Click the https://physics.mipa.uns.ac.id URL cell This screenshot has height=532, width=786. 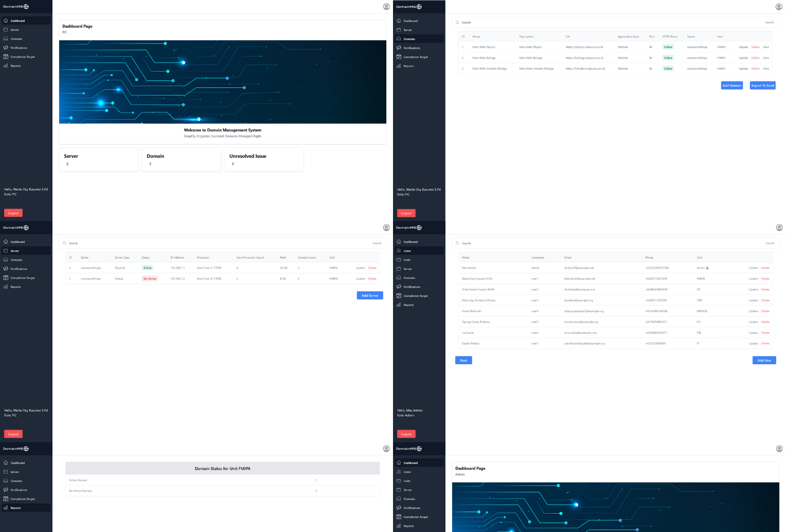(x=584, y=47)
